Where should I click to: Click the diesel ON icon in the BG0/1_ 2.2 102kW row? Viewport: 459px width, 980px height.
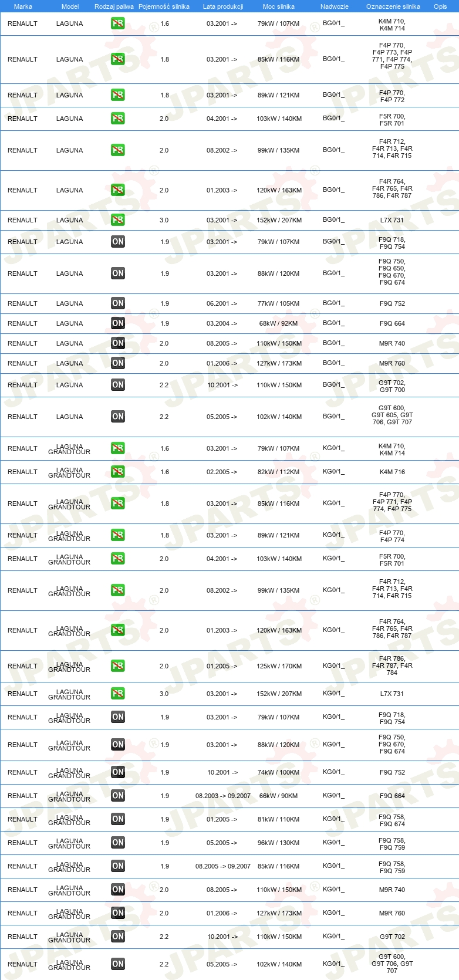[118, 417]
